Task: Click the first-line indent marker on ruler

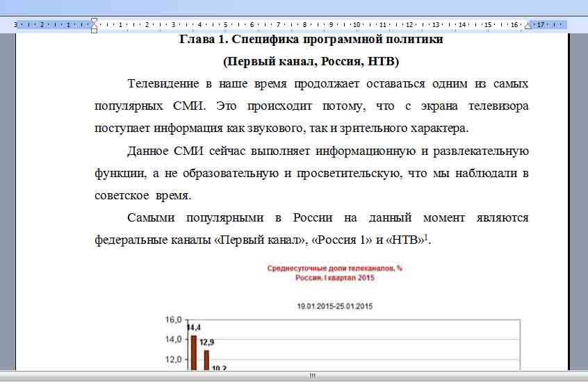Action: click(94, 21)
